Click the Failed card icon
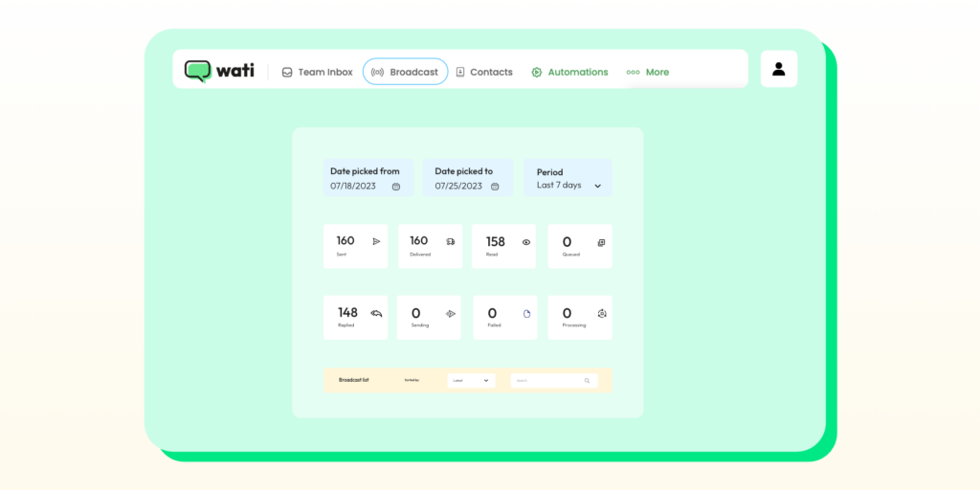 point(527,314)
